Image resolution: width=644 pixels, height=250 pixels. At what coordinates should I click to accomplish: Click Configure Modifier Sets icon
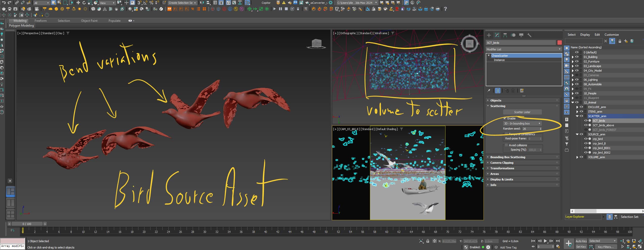click(x=522, y=91)
